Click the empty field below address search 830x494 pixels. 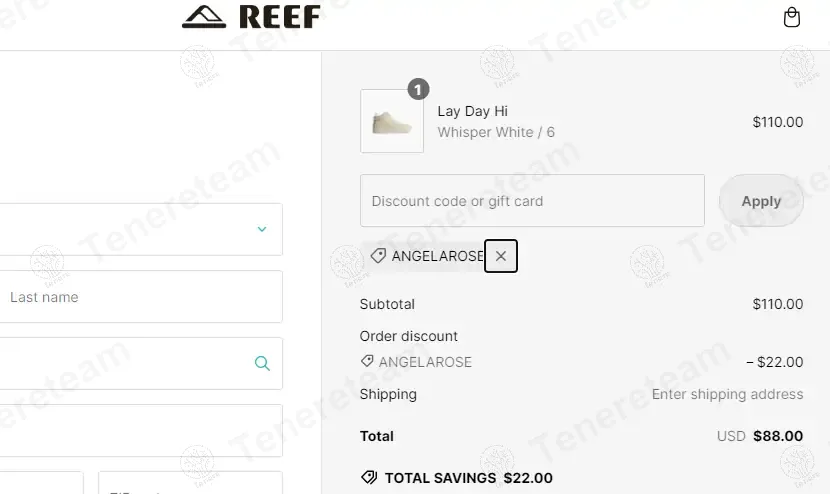tap(140, 430)
